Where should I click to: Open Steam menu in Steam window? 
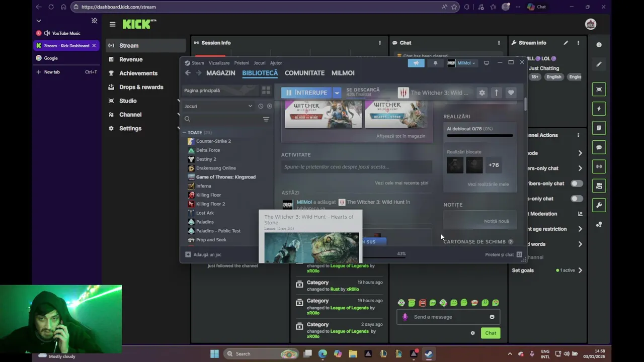[198, 63]
